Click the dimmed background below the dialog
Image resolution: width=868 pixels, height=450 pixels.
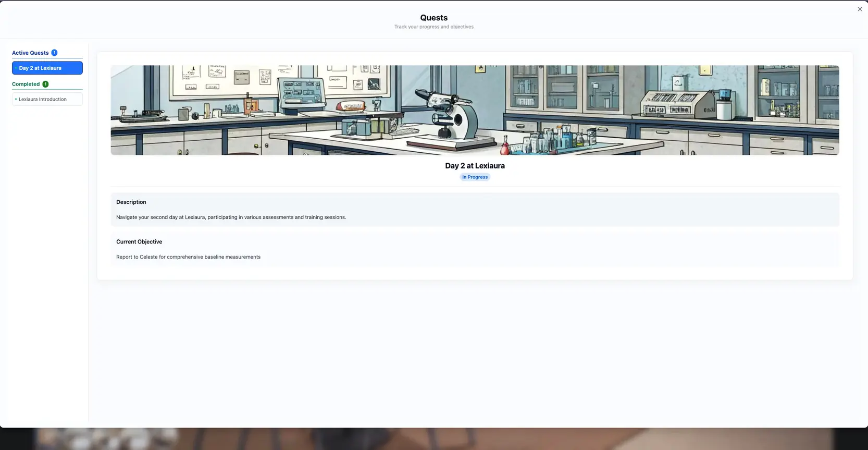point(433,439)
